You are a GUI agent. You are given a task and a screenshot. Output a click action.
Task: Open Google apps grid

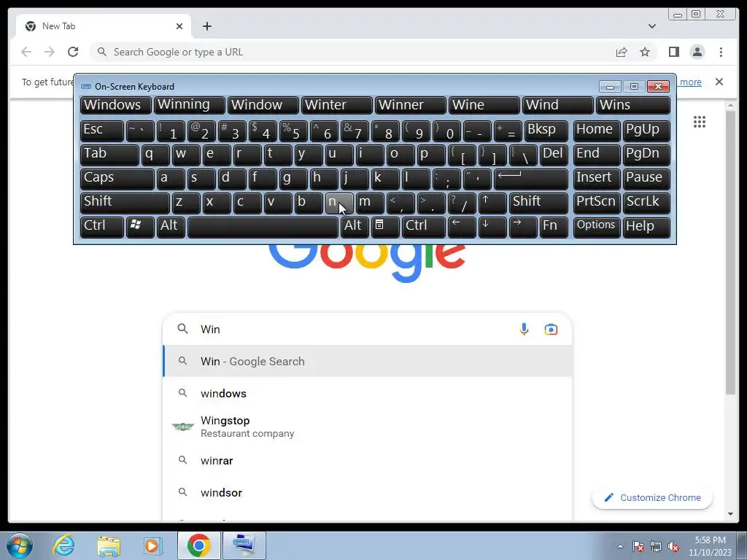700,122
